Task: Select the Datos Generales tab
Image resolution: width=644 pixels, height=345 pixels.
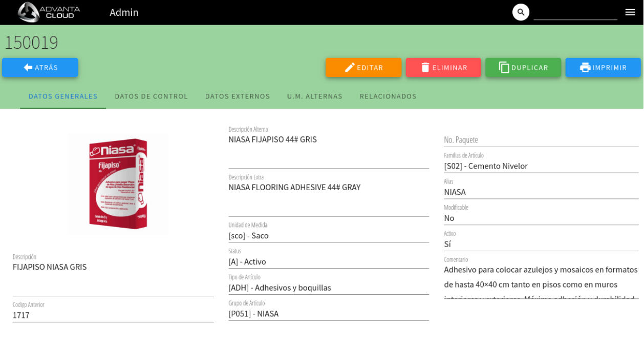Action: coord(63,96)
